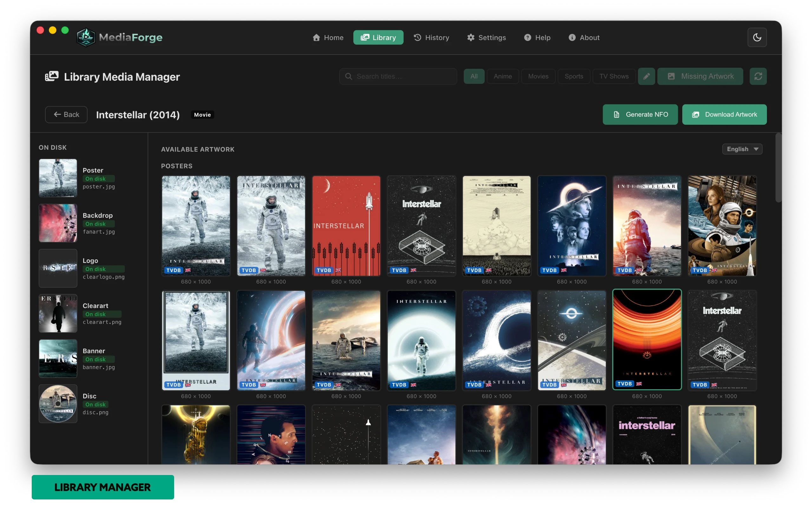Click the fanart.jpg filename text
This screenshot has width=812, height=508.
99,231
